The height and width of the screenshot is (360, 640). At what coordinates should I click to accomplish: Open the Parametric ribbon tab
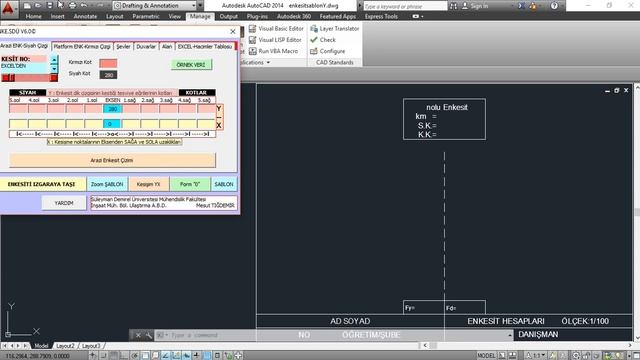tap(146, 16)
